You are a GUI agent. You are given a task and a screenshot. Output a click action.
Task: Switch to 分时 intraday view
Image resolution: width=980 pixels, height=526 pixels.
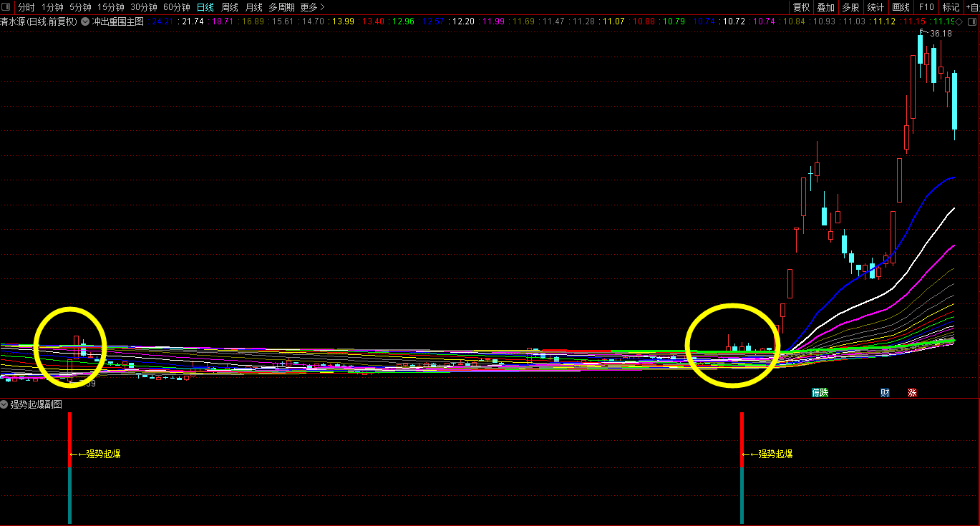(x=26, y=7)
